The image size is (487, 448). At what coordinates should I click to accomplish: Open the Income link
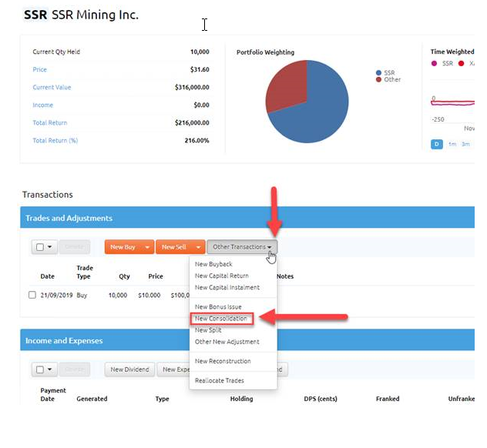[43, 105]
